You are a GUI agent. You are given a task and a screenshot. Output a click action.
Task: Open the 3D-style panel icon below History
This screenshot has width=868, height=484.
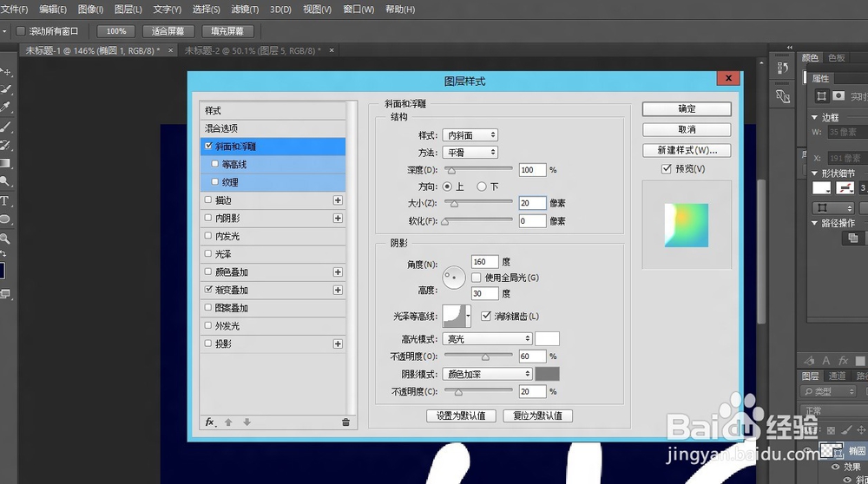tap(783, 96)
